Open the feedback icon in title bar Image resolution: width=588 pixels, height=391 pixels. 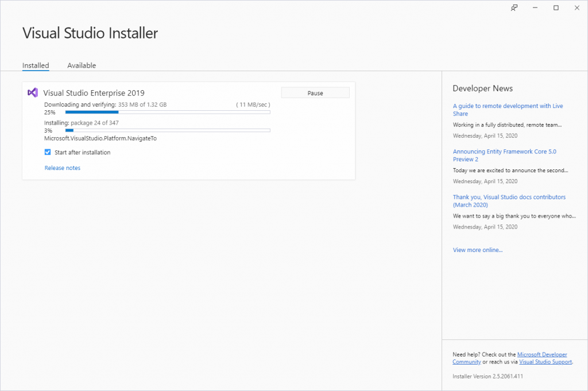[x=514, y=8]
